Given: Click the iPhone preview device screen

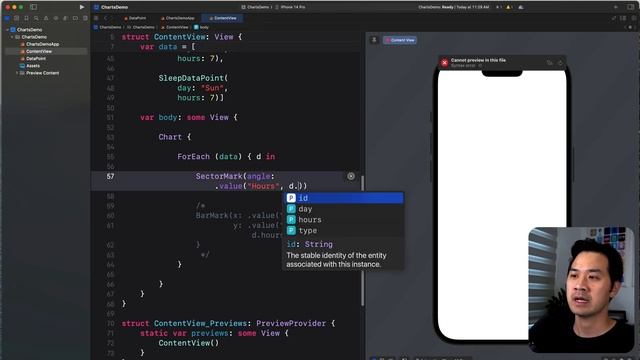Looking at the screenshot, I should coord(502,204).
